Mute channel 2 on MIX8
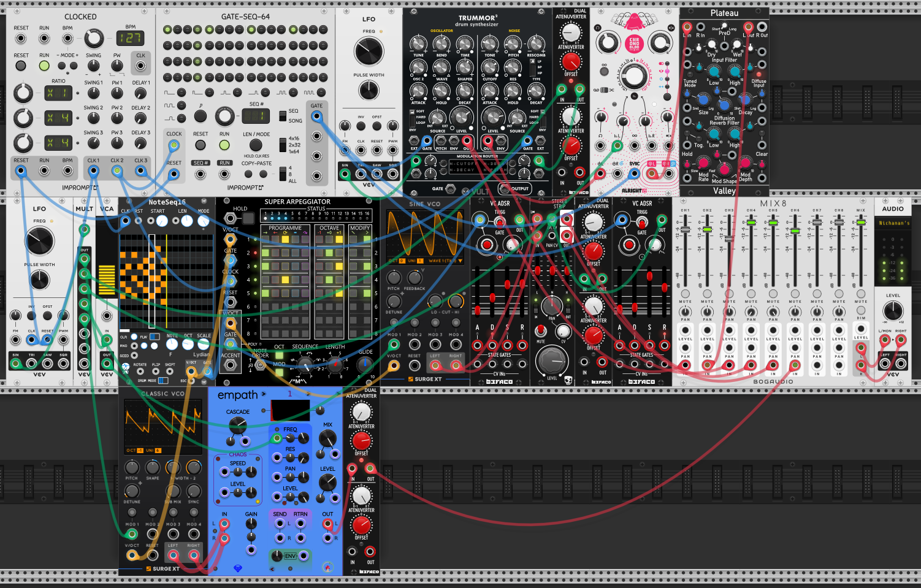The height and width of the screenshot is (588, 921). click(707, 294)
